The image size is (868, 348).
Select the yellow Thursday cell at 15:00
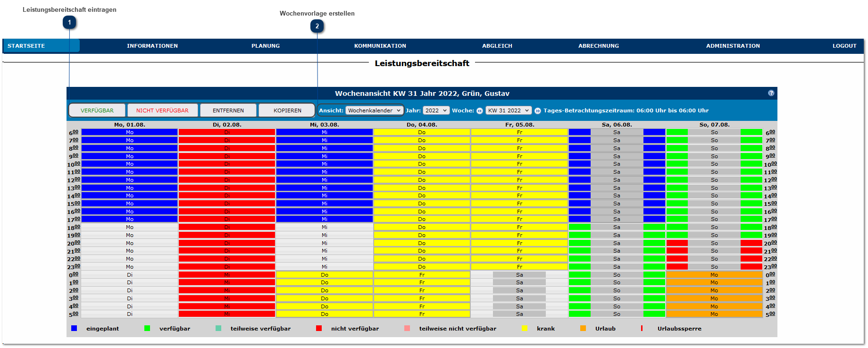click(x=422, y=204)
